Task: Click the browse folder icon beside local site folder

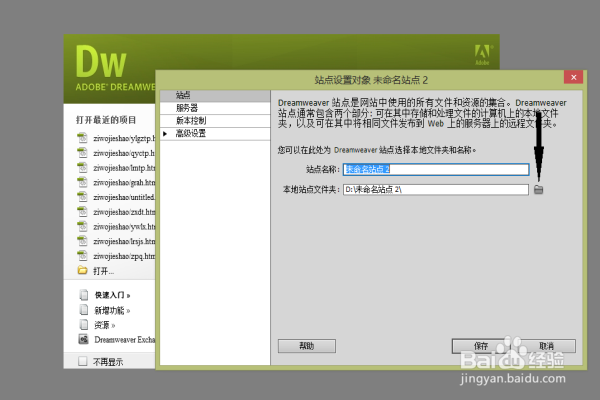Action: [538, 189]
